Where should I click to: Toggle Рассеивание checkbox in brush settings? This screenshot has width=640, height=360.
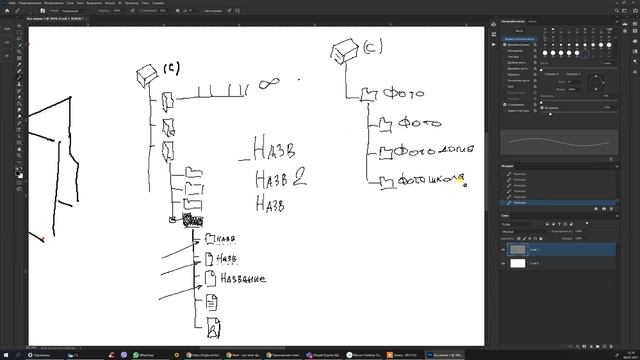(504, 51)
